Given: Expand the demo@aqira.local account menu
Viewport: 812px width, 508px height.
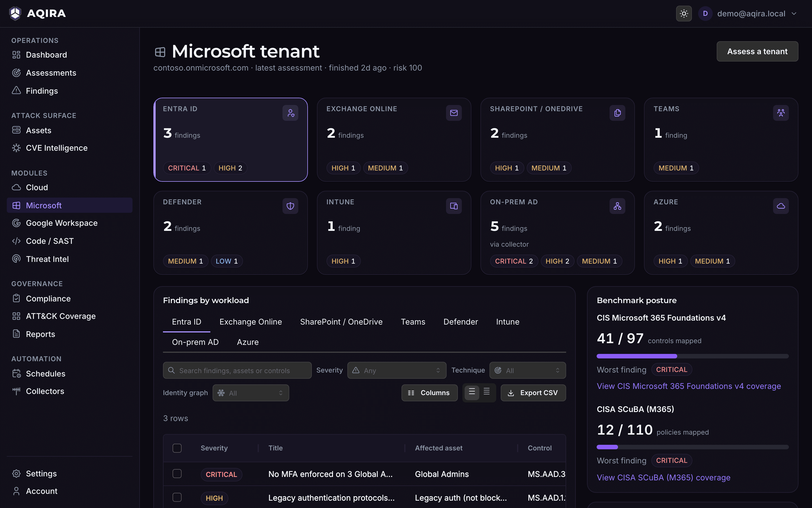Looking at the screenshot, I should [748, 14].
